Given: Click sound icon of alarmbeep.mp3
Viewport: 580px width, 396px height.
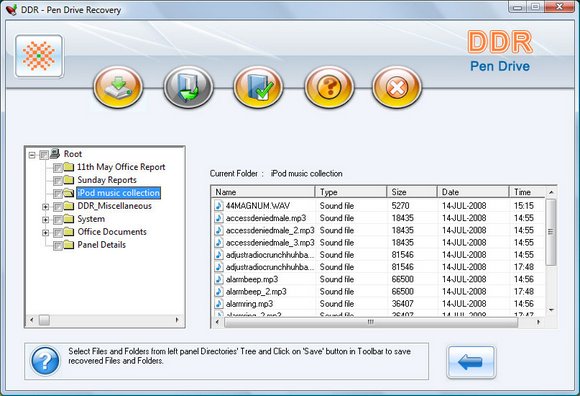Looking at the screenshot, I should (219, 279).
